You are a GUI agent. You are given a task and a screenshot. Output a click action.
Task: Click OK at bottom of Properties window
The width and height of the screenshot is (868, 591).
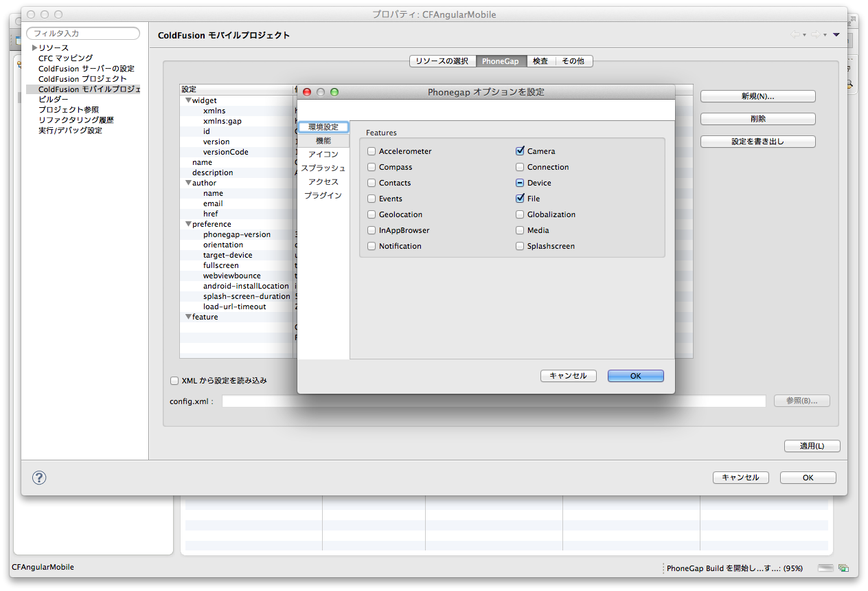[808, 478]
